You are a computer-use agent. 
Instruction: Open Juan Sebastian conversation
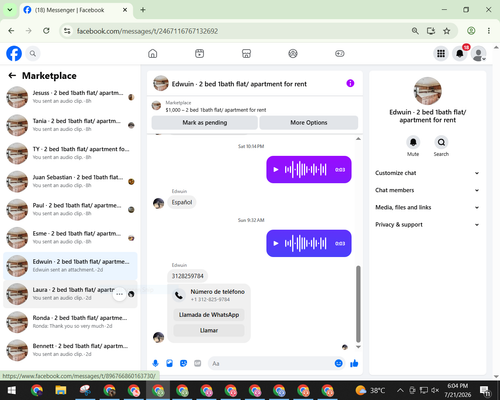pos(70,181)
